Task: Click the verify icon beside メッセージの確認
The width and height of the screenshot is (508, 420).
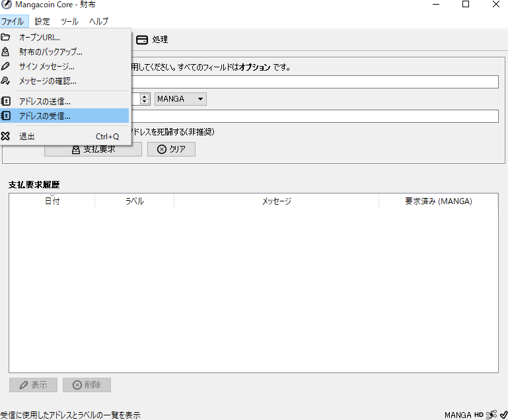Action: pyautogui.click(x=5, y=81)
